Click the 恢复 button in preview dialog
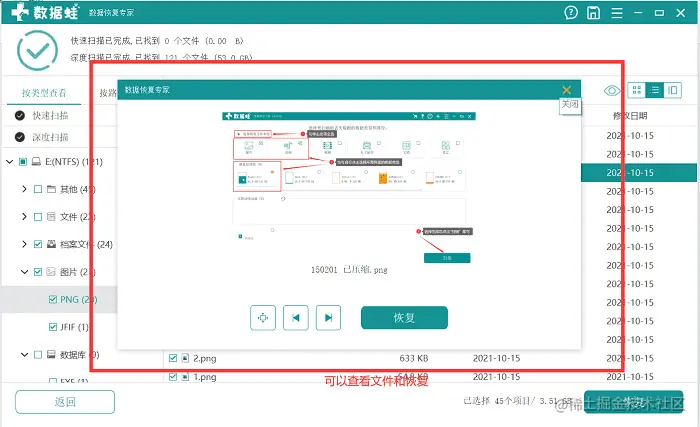700x427 pixels. point(404,318)
